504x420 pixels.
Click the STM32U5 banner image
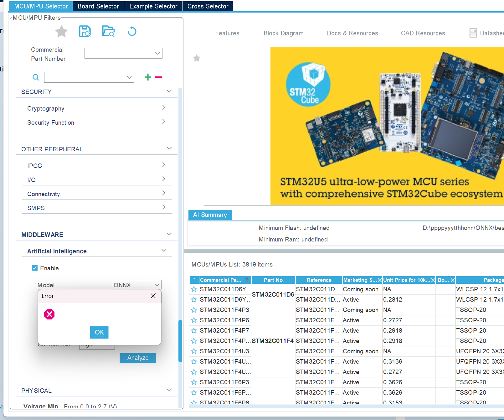387,126
